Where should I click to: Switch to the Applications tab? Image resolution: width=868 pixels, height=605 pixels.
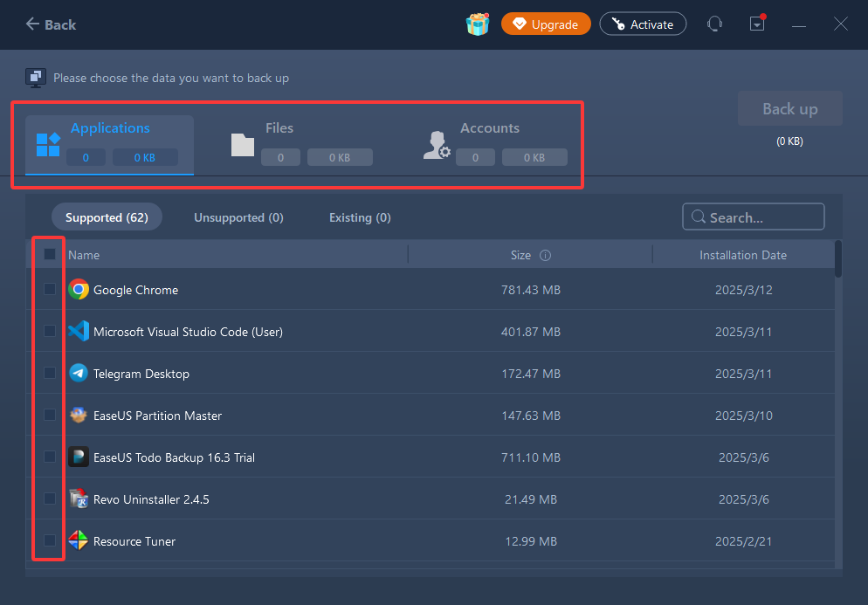pyautogui.click(x=110, y=145)
